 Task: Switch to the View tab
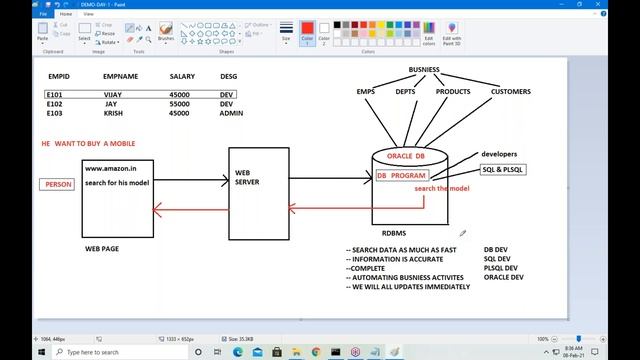pyautogui.click(x=88, y=14)
